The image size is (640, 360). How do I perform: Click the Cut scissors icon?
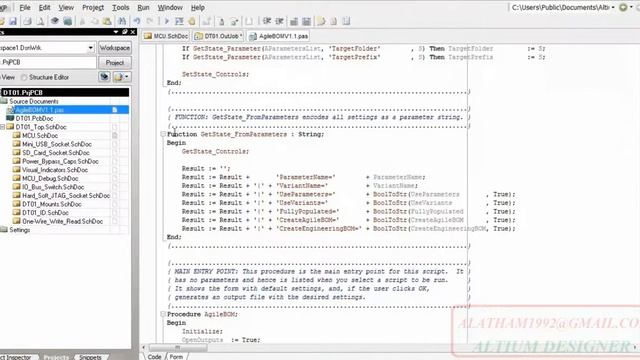pos(82,21)
